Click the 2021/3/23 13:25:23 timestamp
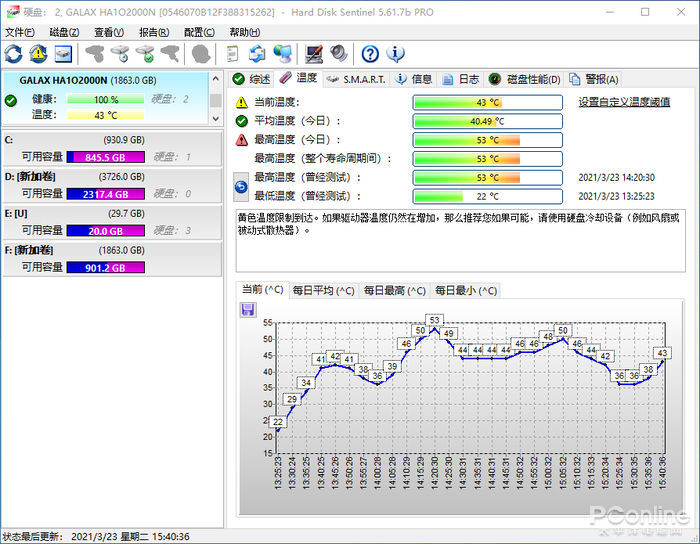Screen dimensions: 700x544 [617, 196]
